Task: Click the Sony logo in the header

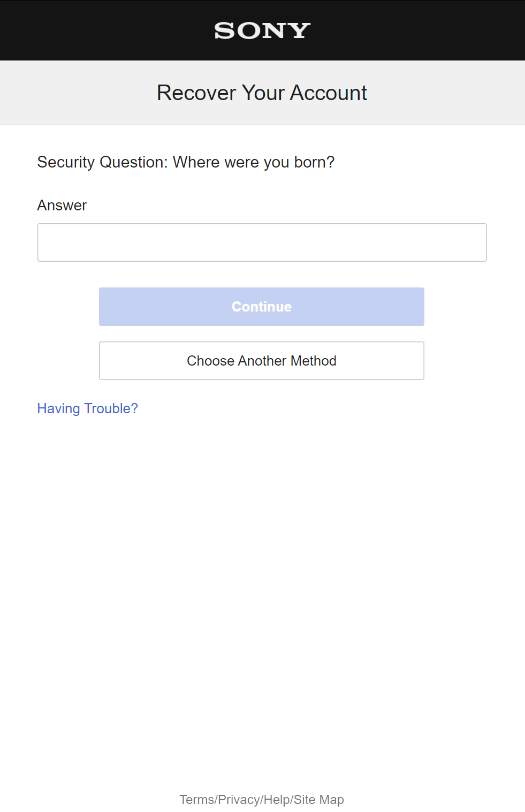Action: click(x=262, y=31)
